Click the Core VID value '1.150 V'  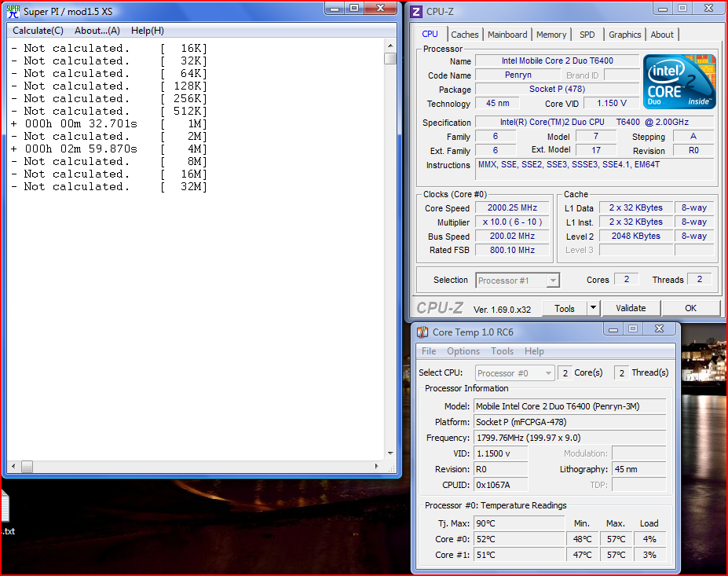(x=612, y=103)
